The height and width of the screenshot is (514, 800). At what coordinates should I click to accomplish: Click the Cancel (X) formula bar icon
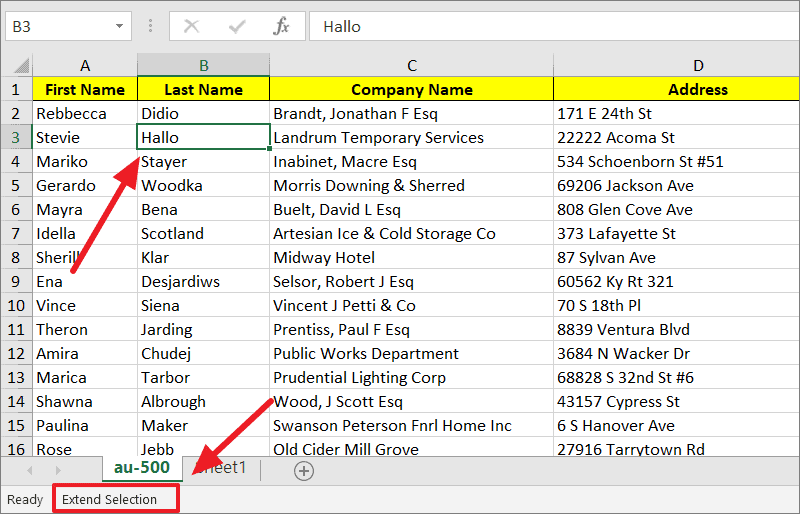(x=191, y=26)
